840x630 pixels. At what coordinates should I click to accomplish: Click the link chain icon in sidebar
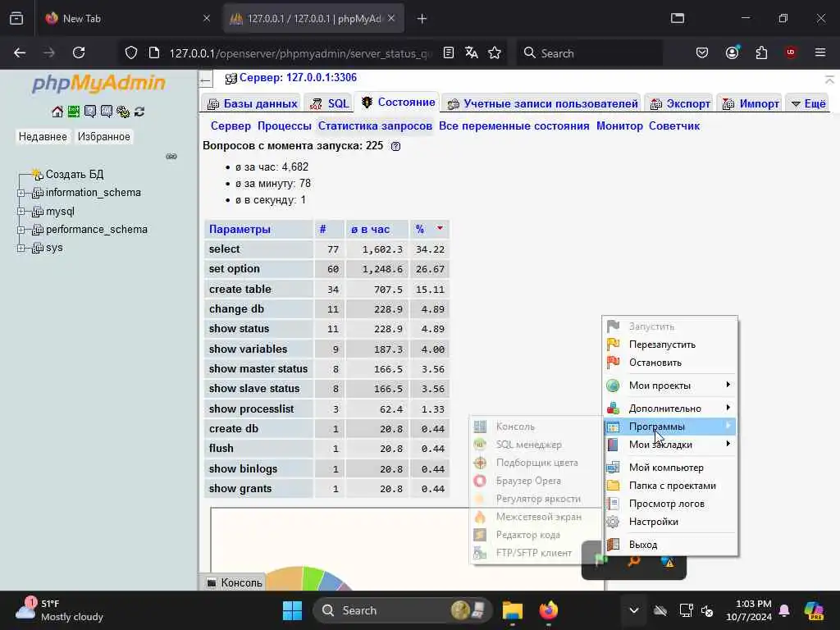tap(171, 157)
